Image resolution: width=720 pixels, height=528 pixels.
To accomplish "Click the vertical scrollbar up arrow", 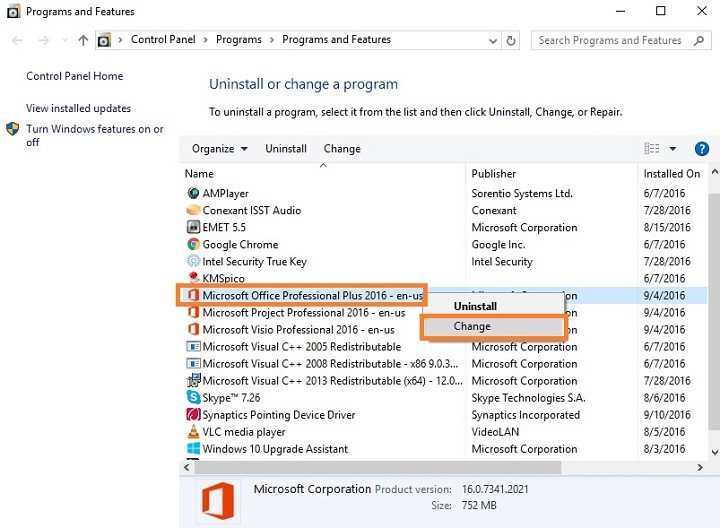I will 715,172.
